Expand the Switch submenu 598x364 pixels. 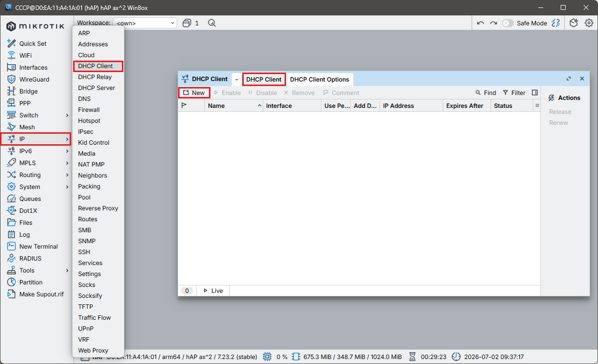tap(37, 115)
